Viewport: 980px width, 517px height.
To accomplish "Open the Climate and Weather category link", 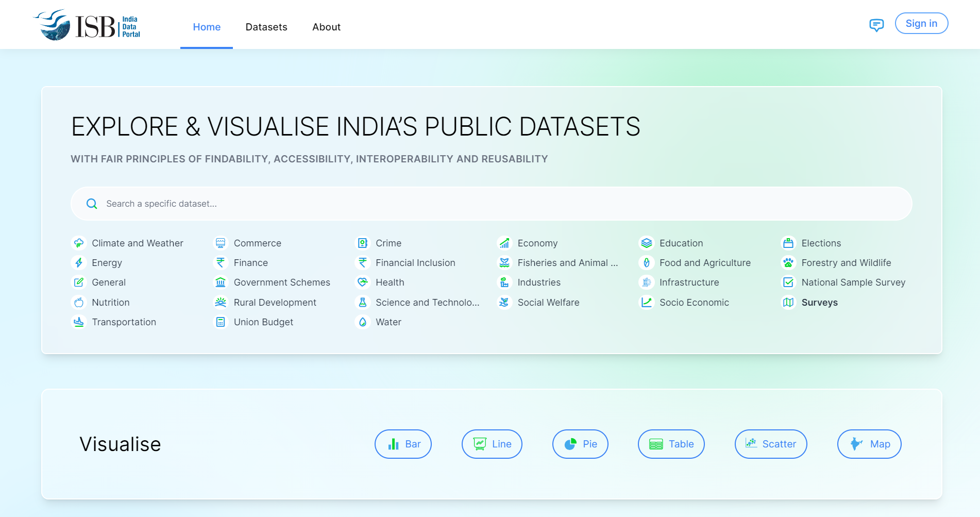I will tap(138, 243).
